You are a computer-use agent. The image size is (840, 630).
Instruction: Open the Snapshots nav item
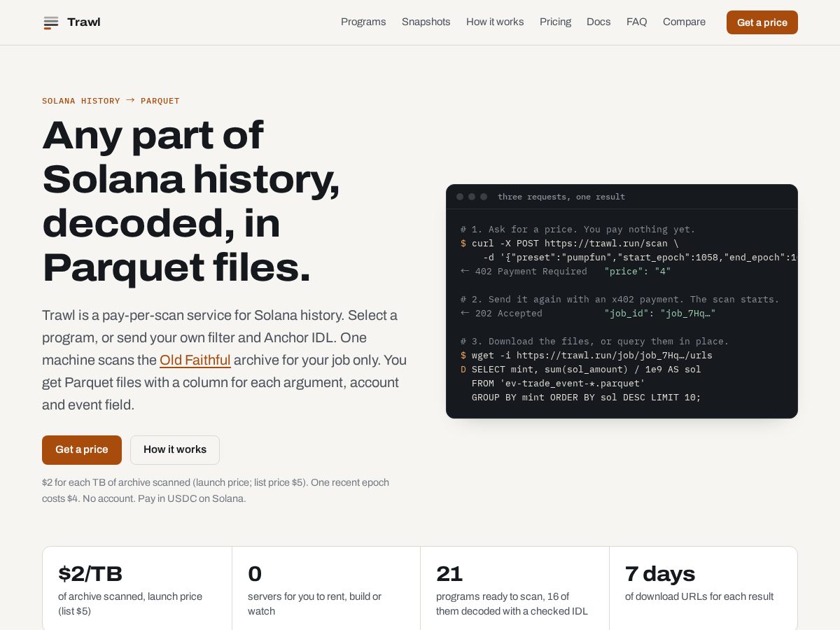click(426, 22)
